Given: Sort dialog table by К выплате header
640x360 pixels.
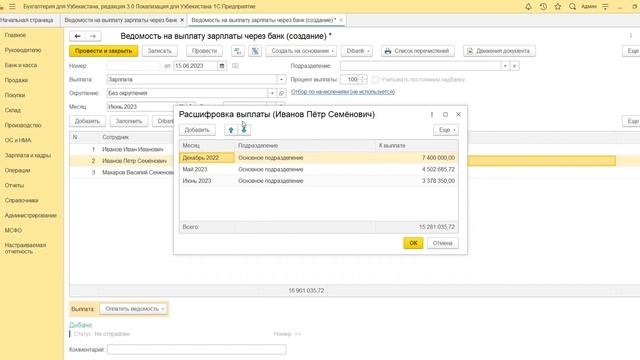Looking at the screenshot, I should [417, 145].
